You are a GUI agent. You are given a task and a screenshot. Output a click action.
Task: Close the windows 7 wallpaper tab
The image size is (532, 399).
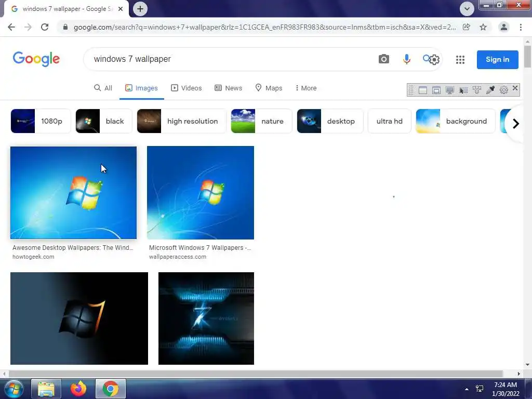[121, 9]
